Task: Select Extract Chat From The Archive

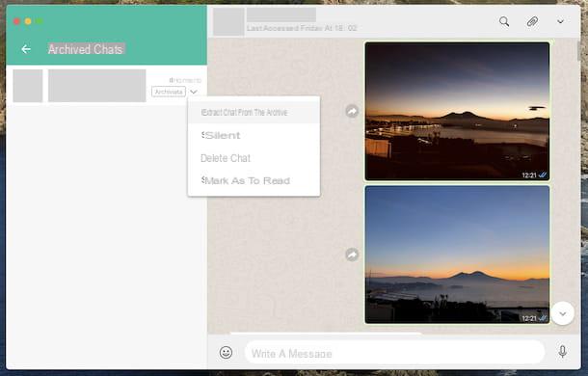Action: (x=254, y=112)
